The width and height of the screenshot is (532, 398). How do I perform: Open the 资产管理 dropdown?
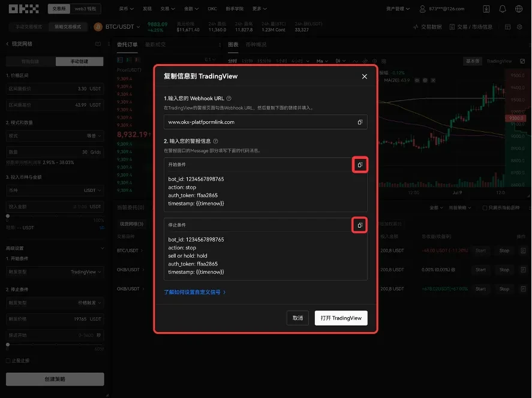398,9
